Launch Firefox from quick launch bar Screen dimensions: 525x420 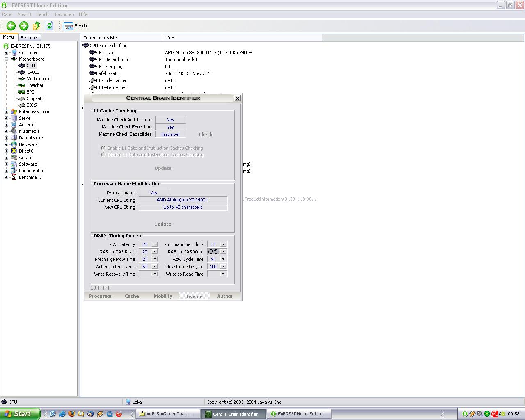[x=71, y=414]
